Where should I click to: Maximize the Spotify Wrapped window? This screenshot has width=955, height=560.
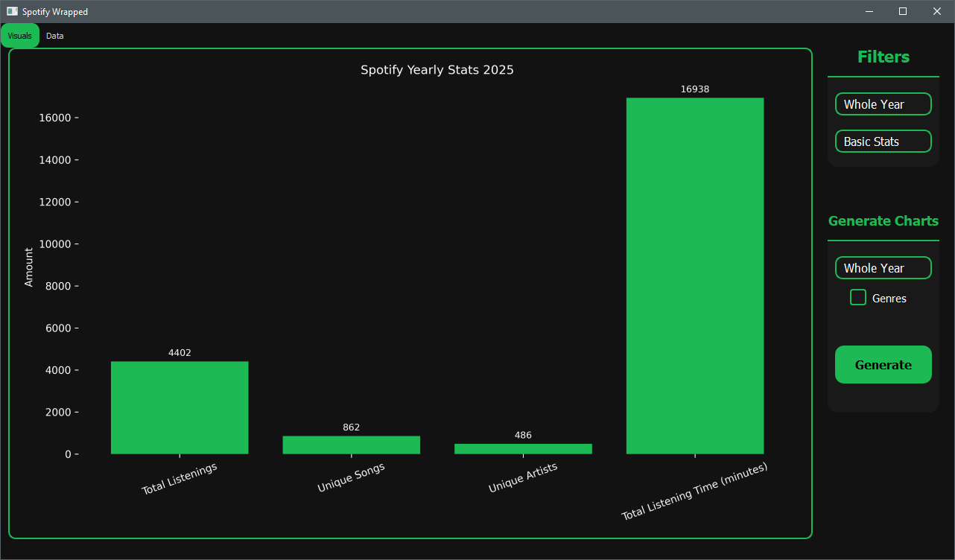[x=903, y=11]
